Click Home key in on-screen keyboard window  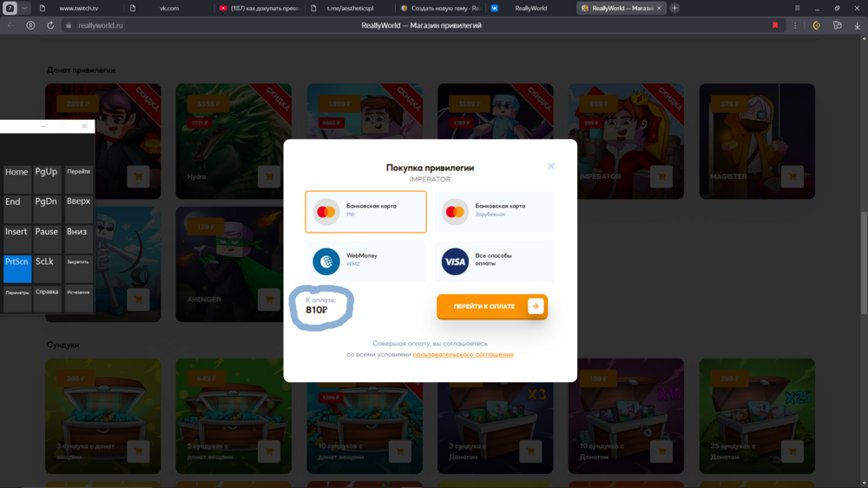(16, 178)
